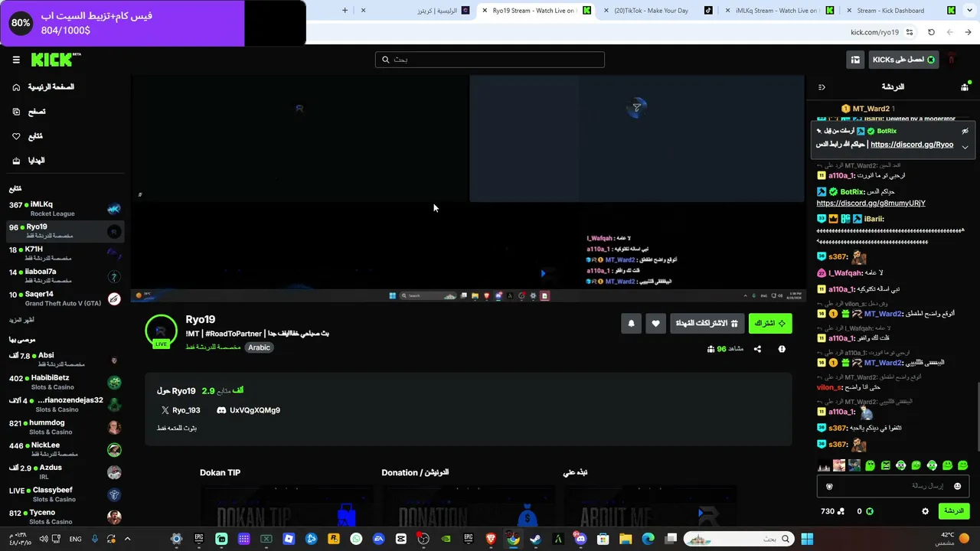This screenshot has width=980, height=551.
Task: Open Gifts in the sidebar
Action: click(29, 161)
